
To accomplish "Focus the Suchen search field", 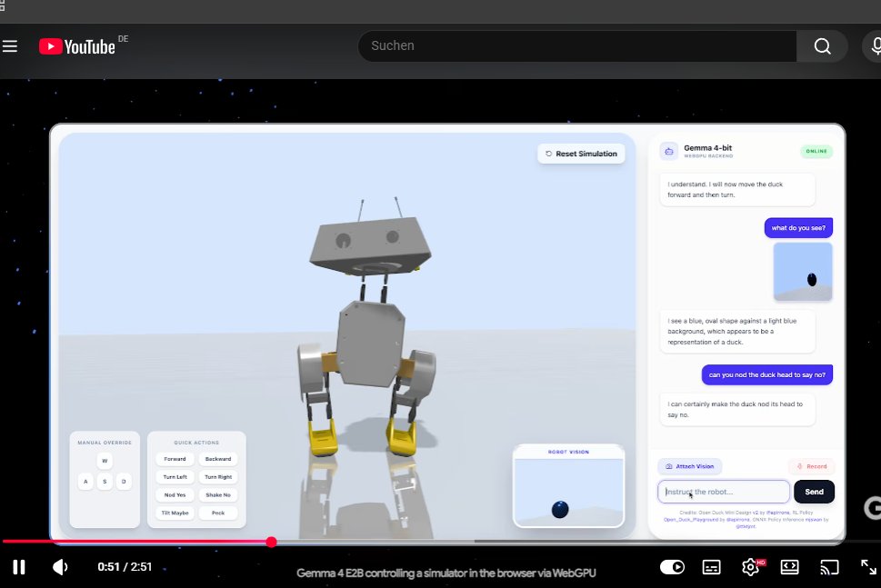I will [577, 46].
